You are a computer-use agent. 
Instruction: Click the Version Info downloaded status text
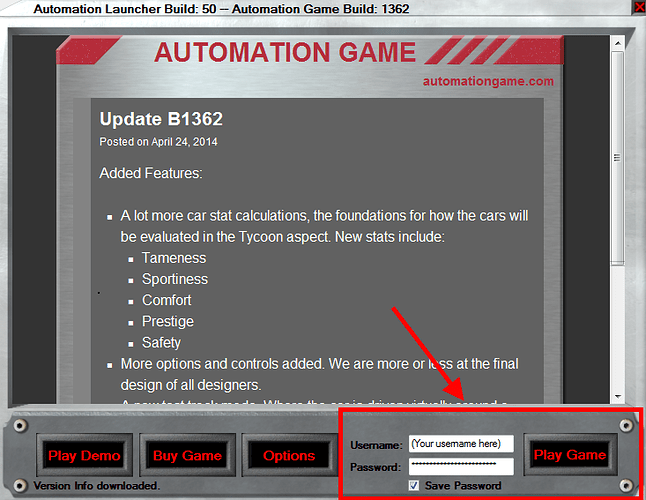click(x=96, y=486)
